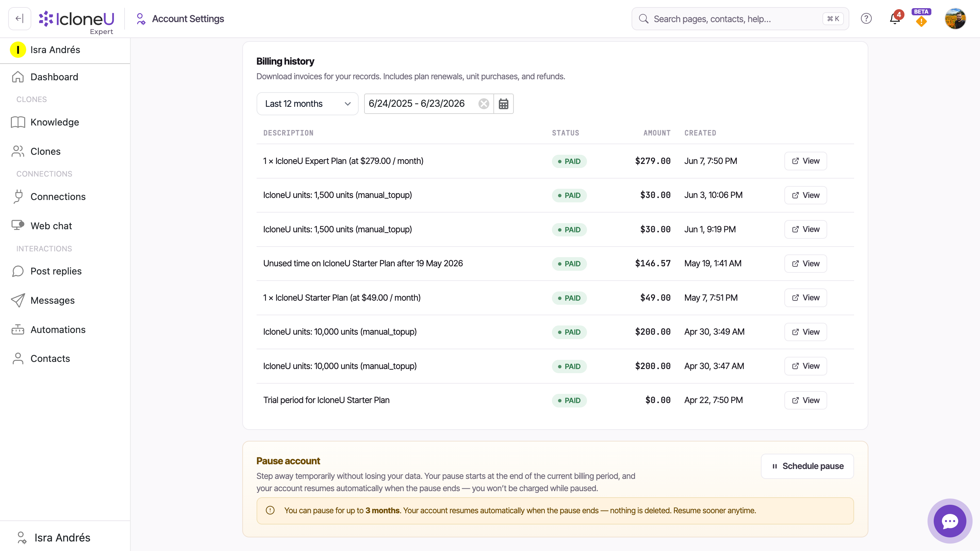The image size is (980, 551).
Task: Open the notifications bell
Action: [x=895, y=19]
